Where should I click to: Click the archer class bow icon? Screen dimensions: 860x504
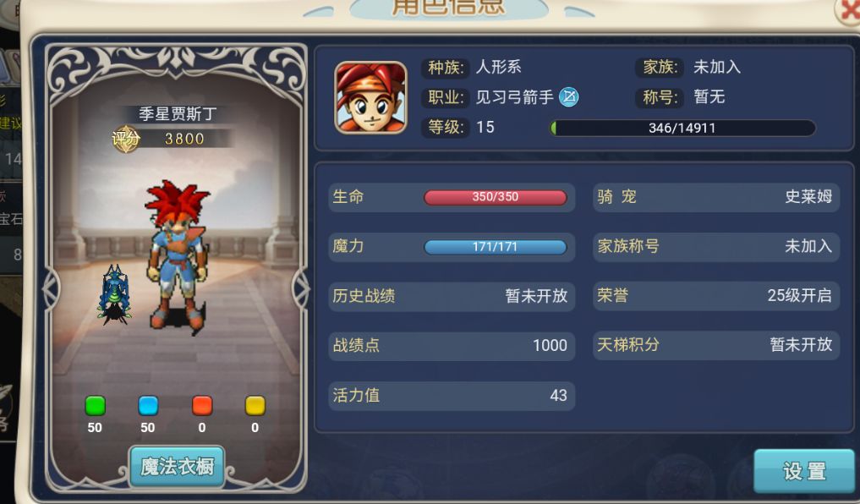(x=569, y=97)
